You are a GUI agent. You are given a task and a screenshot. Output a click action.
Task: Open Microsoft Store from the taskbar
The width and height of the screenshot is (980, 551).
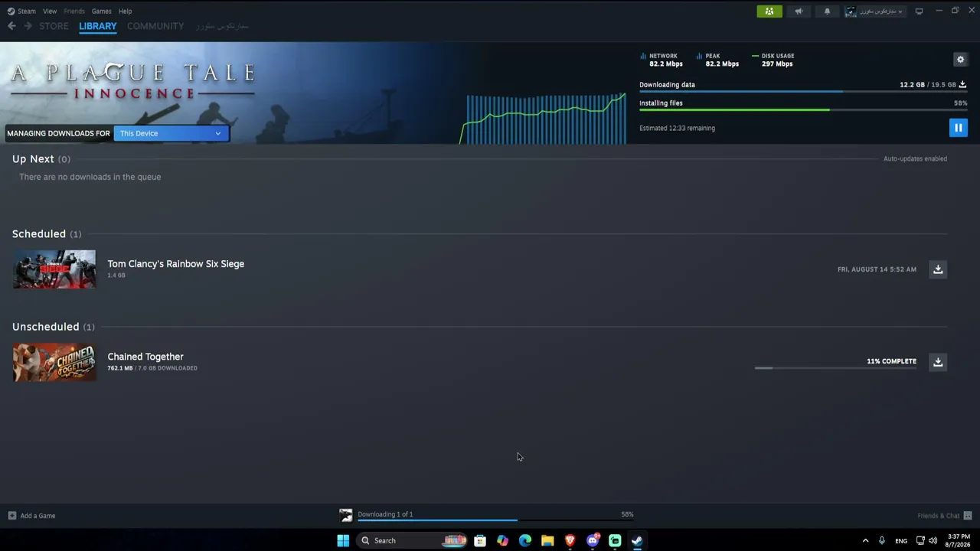[x=480, y=540]
